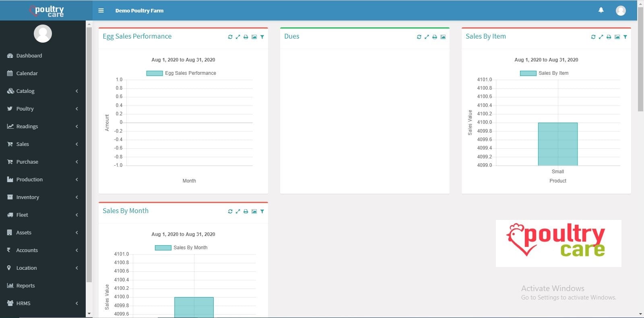Print the Dues widget
Screen dimensions: 644x318
pyautogui.click(x=434, y=37)
